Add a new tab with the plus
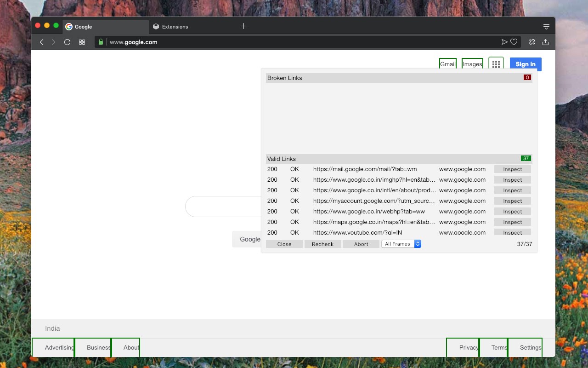The image size is (588, 368). 243,26
